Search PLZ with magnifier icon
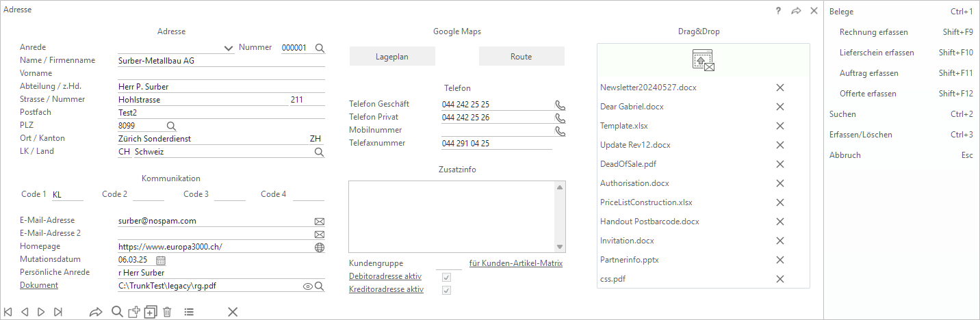The width and height of the screenshot is (980, 320). pyautogui.click(x=172, y=126)
